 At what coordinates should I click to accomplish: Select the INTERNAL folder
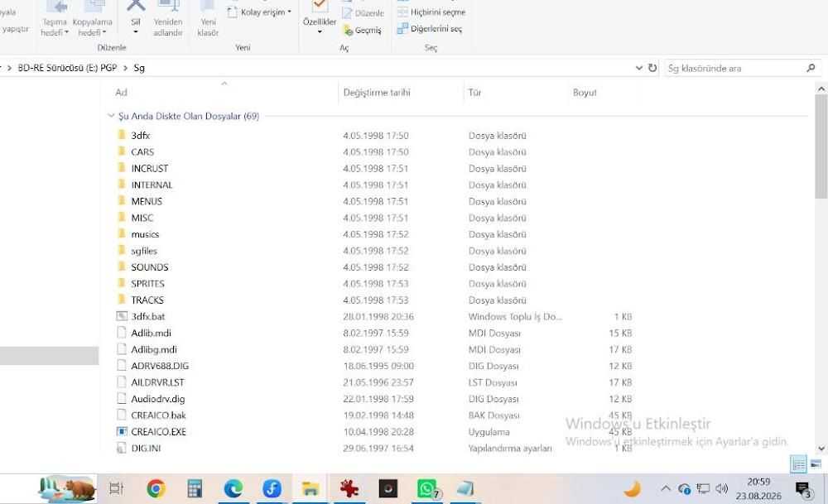152,185
